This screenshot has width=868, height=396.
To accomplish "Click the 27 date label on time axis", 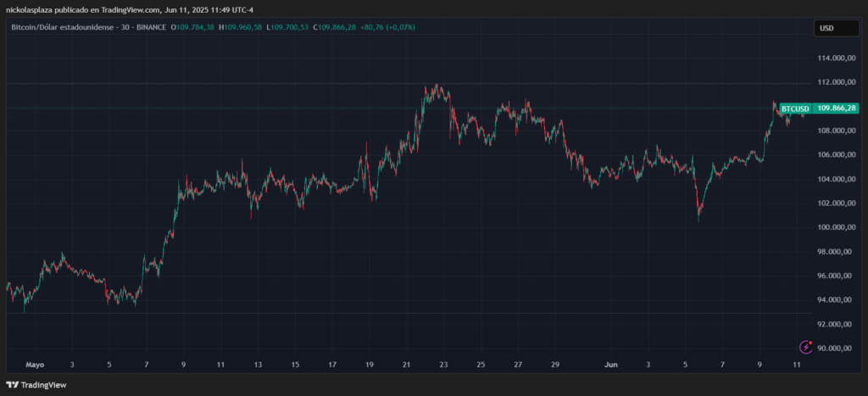I will [x=518, y=365].
